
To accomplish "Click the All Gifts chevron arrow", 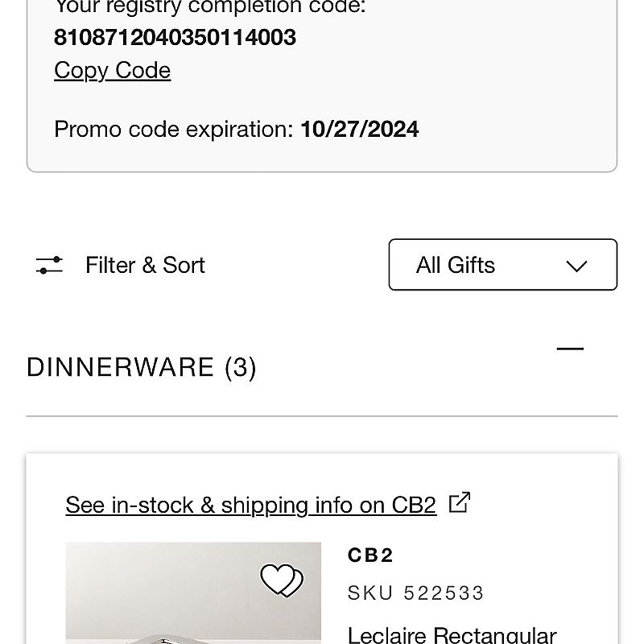I will click(576, 266).
